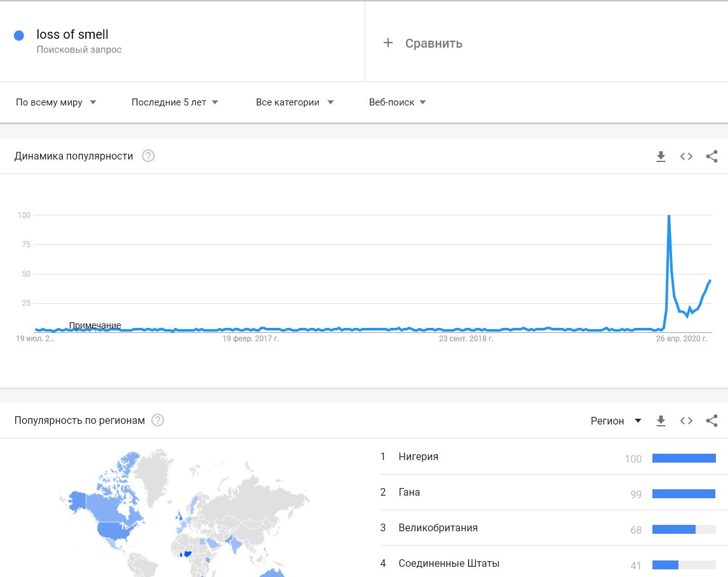Click the Примечание note on the chart
The image size is (728, 577).
[95, 325]
